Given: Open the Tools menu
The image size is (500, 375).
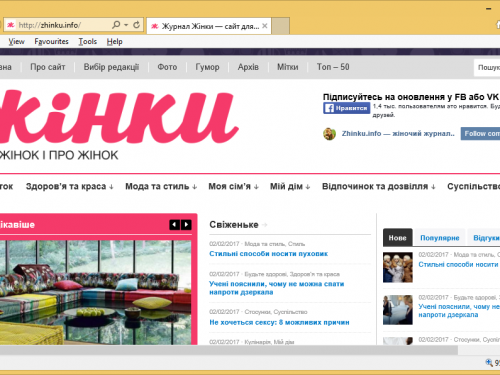Looking at the screenshot, I should click(88, 42).
